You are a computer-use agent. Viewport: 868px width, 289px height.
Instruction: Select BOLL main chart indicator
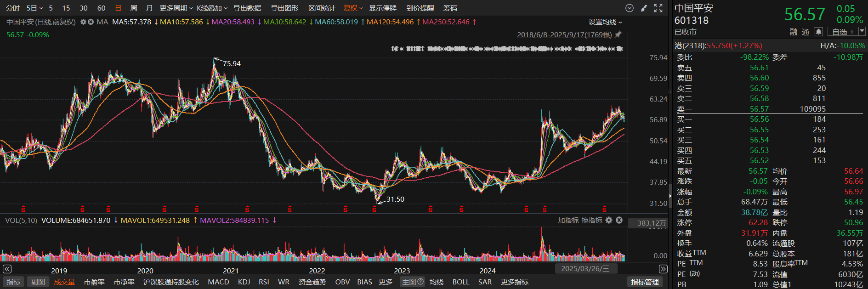(461, 282)
